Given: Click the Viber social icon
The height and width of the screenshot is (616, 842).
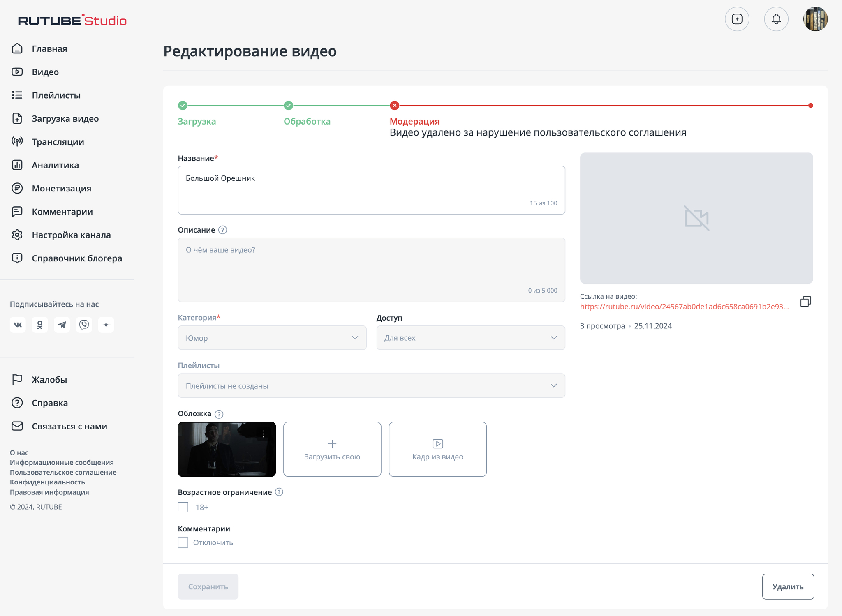Looking at the screenshot, I should (x=84, y=325).
